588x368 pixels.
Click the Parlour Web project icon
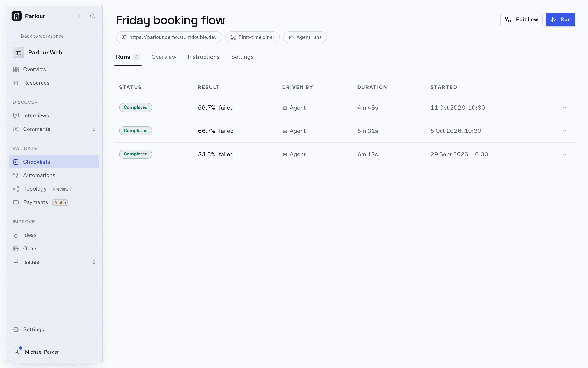(x=18, y=52)
